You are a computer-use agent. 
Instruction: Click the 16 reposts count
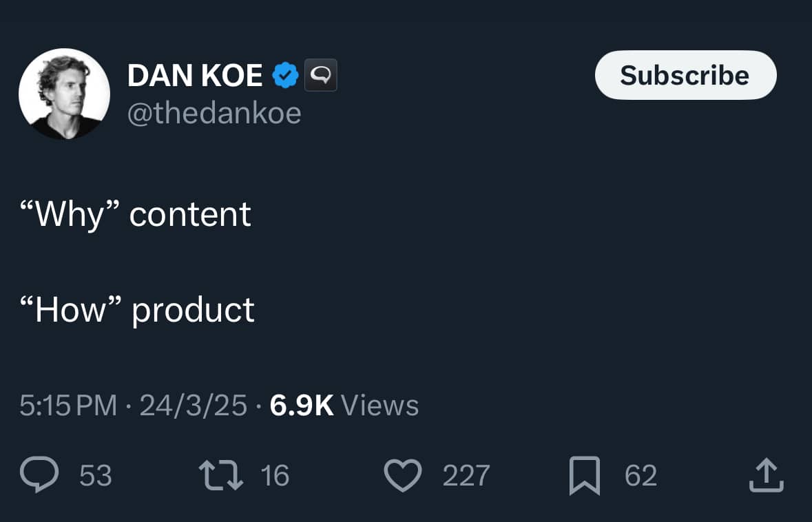click(275, 475)
